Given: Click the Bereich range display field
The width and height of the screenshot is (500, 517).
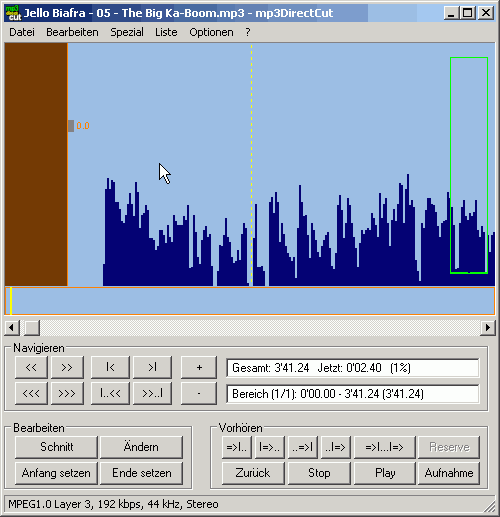Looking at the screenshot, I should pos(353,394).
